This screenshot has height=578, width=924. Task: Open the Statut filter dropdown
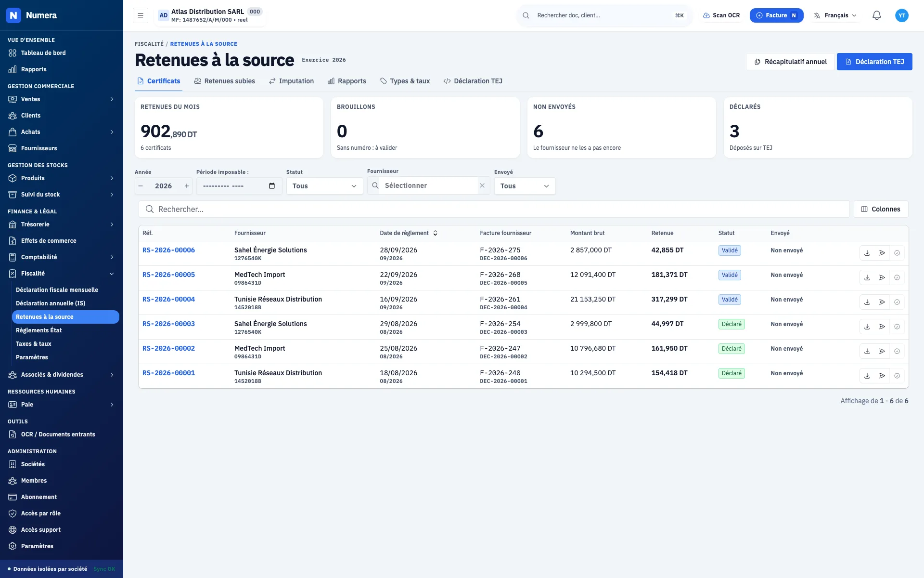(325, 186)
